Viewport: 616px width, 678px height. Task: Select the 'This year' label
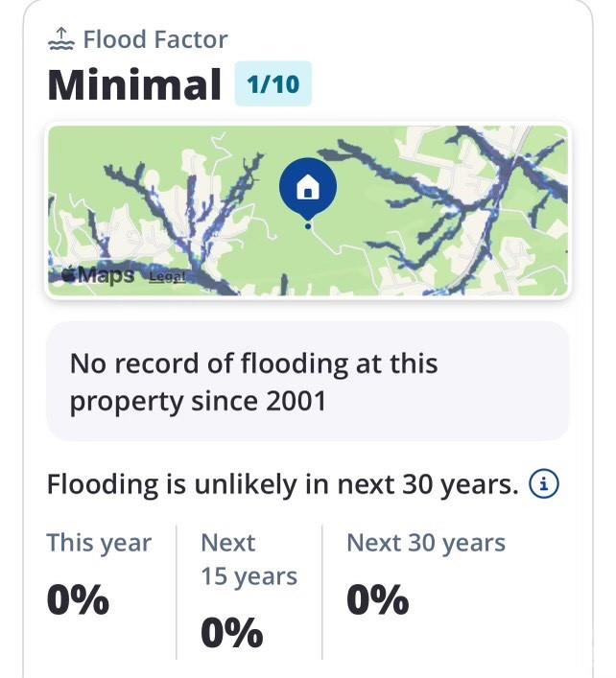tap(99, 543)
